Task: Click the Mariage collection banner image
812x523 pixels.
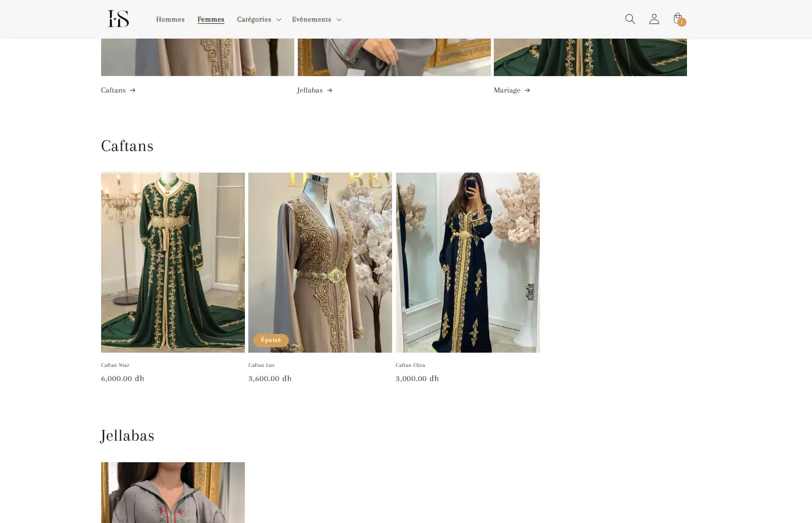Action: point(590,57)
